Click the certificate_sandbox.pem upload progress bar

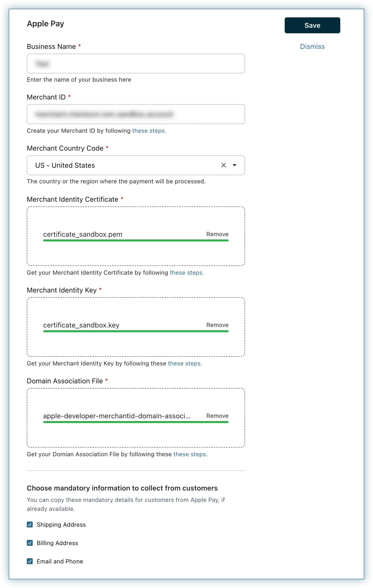(136, 240)
